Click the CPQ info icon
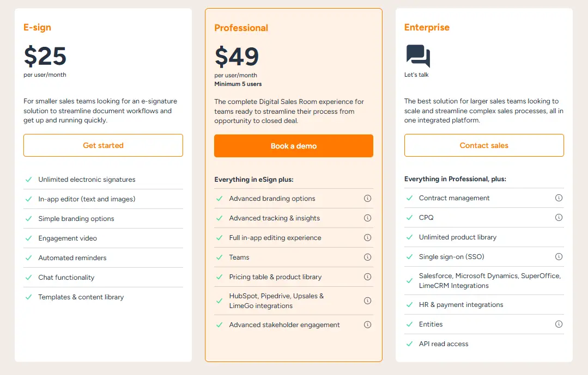588x375 pixels. coord(559,217)
